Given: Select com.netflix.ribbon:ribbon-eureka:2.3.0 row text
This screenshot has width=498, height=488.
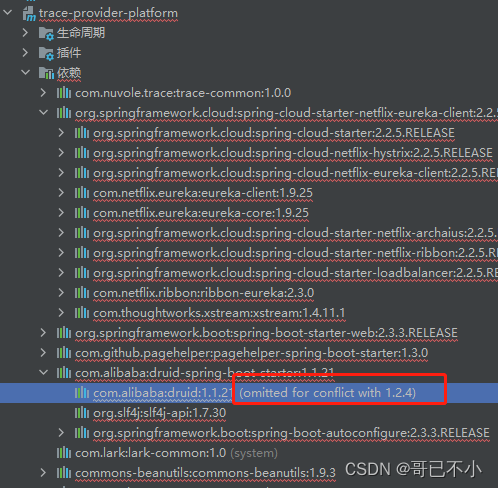Looking at the screenshot, I should (203, 293).
